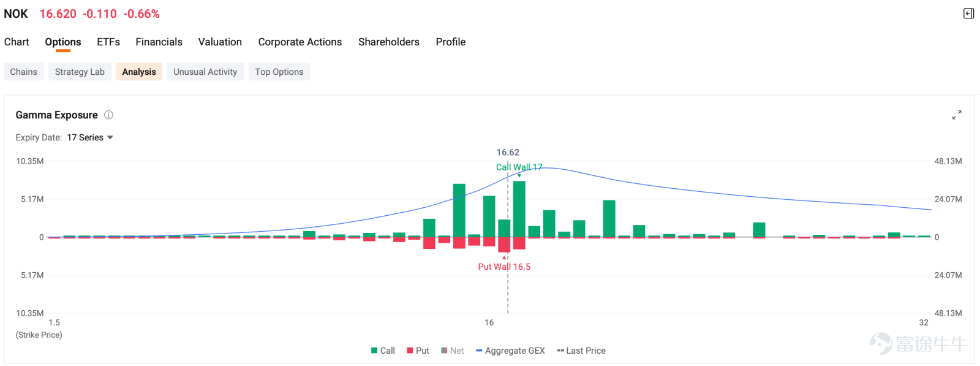Click the Call Wall 17 marker triangle

(x=519, y=176)
